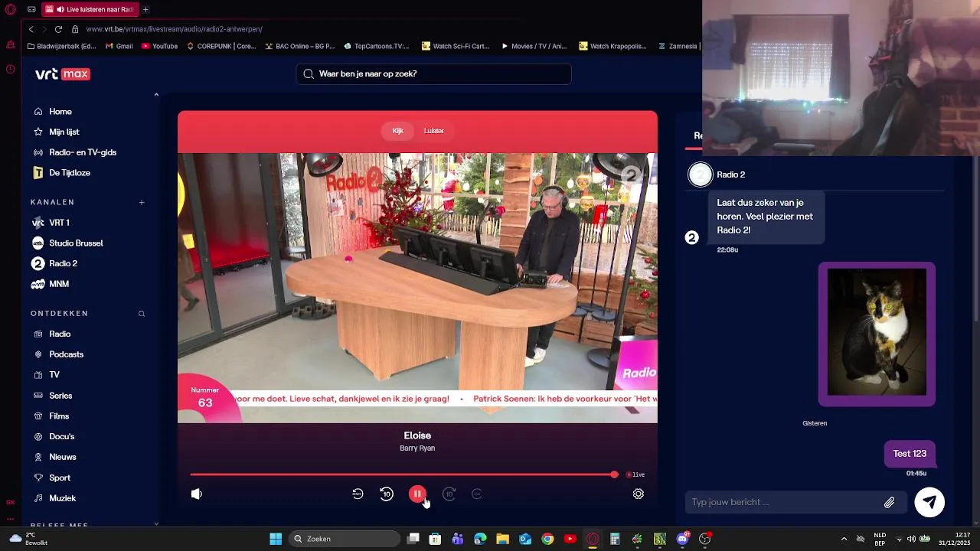
Task: Skip forward 10 seconds
Action: [x=449, y=494]
